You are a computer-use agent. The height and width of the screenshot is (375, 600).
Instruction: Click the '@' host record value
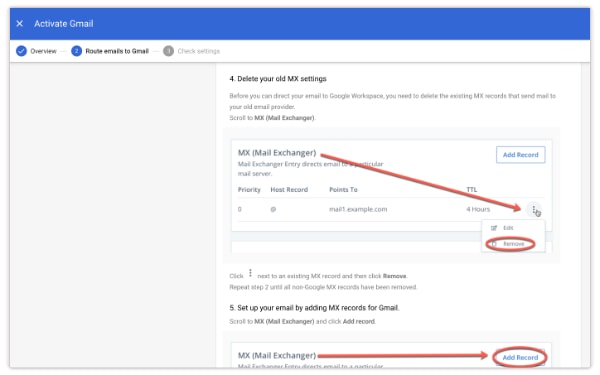(273, 209)
